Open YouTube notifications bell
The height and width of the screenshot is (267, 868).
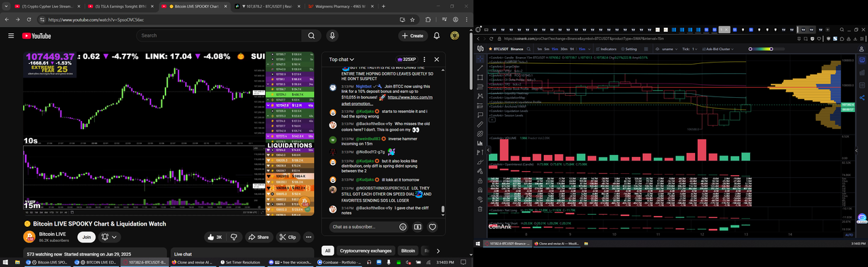(437, 36)
